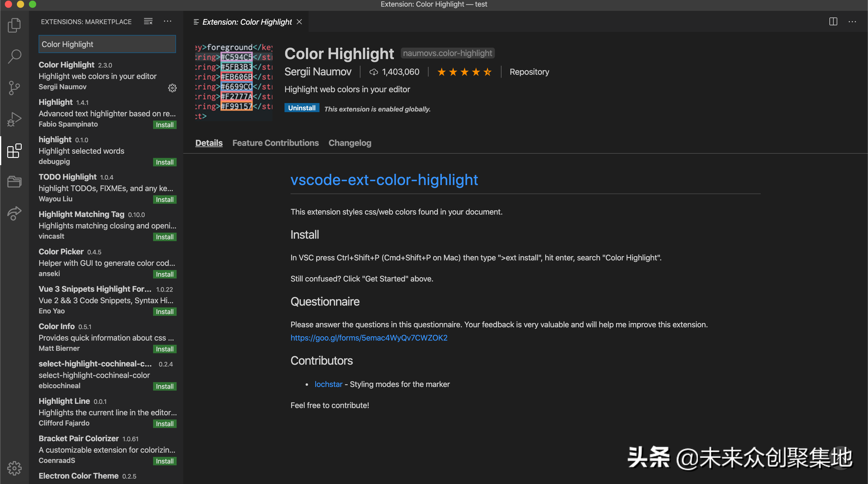Click the Clear Extensions Search Results icon
Screen dimensions: 868x484
click(x=148, y=22)
